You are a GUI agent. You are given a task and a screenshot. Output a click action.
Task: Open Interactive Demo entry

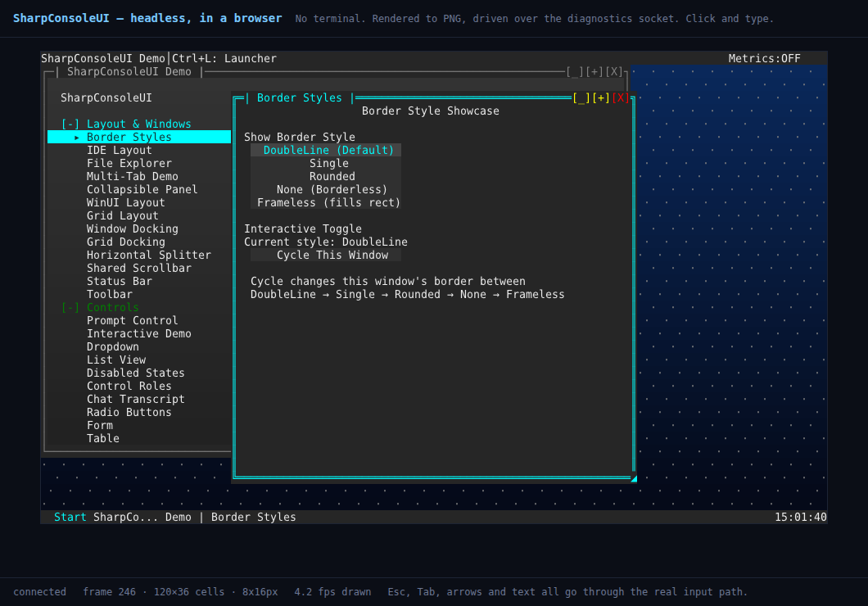pyautogui.click(x=139, y=334)
